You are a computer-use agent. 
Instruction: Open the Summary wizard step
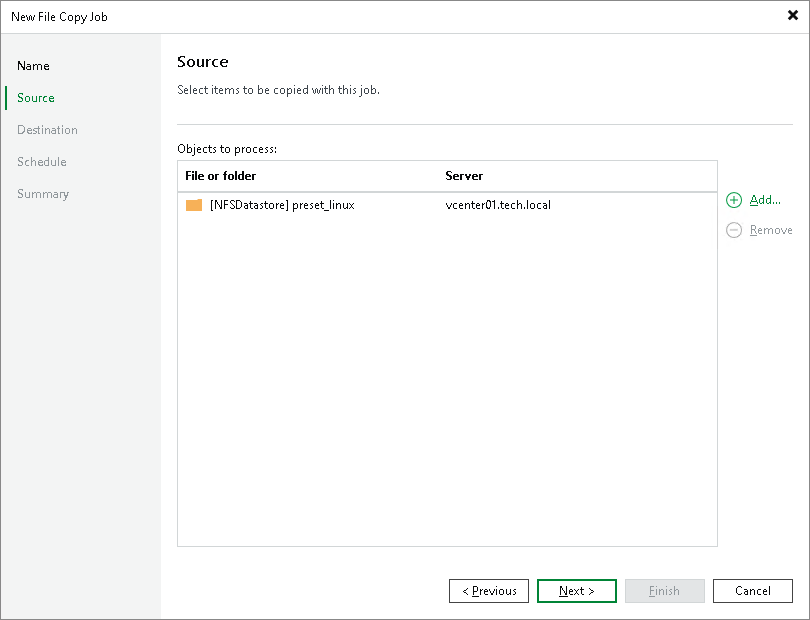pyautogui.click(x=43, y=194)
